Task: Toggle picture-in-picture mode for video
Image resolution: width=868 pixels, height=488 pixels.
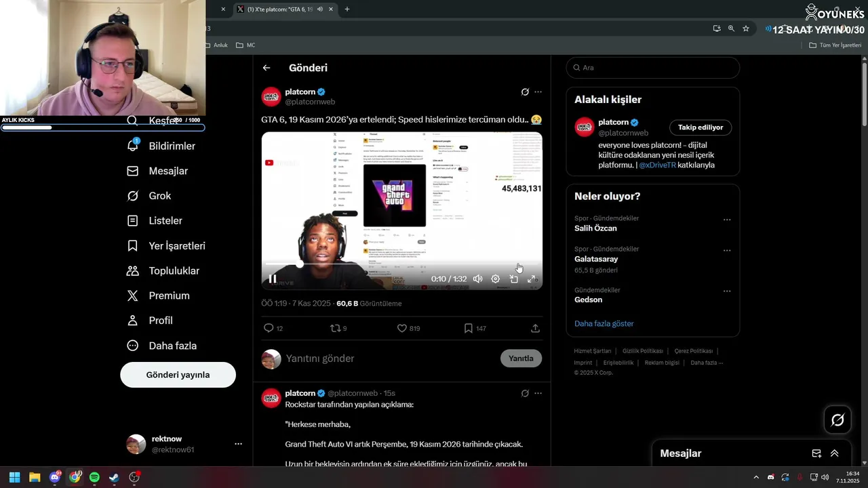Action: tap(514, 279)
